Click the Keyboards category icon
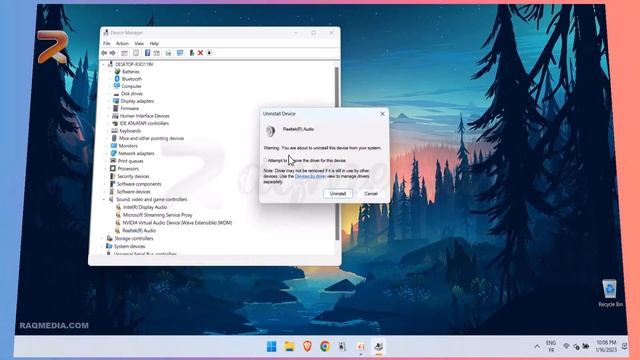This screenshot has width=640, height=360. tap(115, 131)
